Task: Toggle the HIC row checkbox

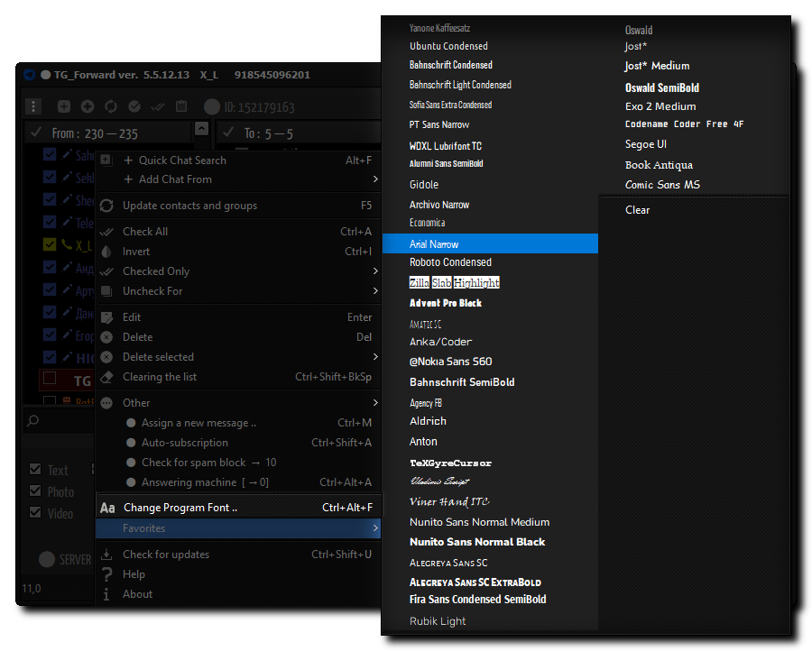Action: (50, 356)
